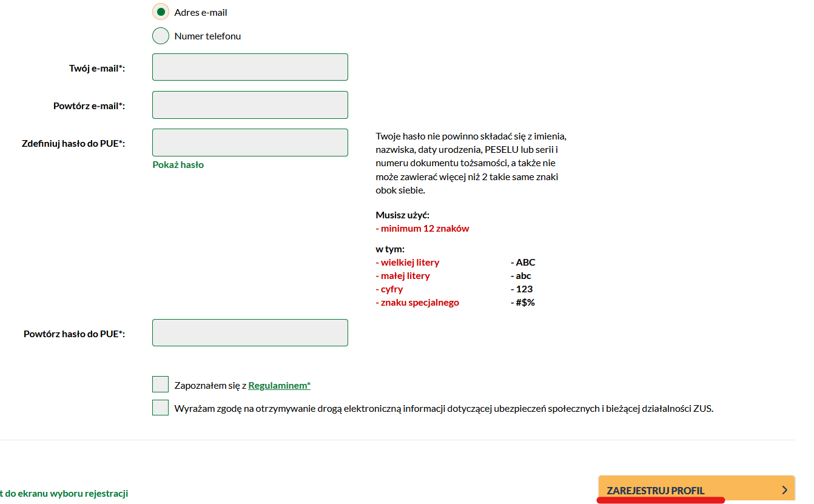Click the '- #$%' example text
The image size is (814, 504).
[x=523, y=303]
